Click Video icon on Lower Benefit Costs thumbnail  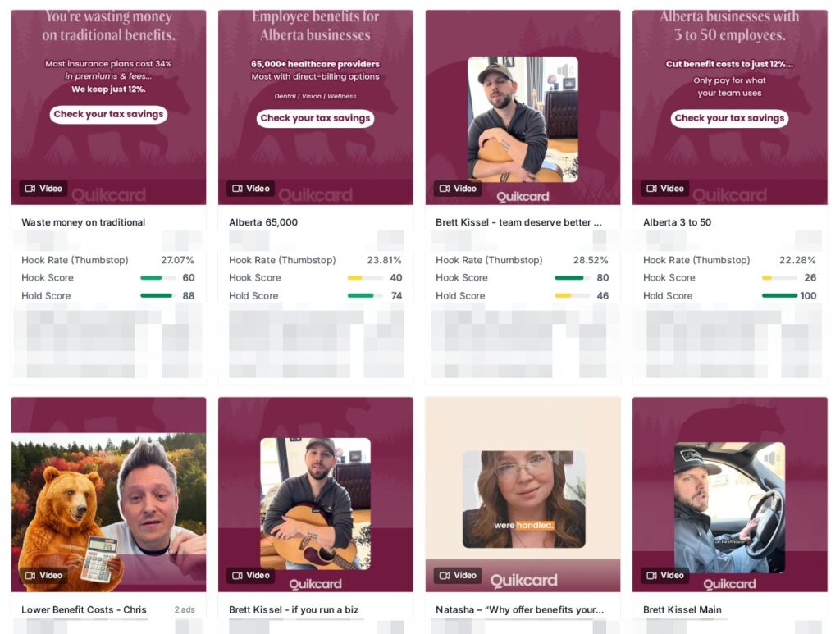[30, 575]
